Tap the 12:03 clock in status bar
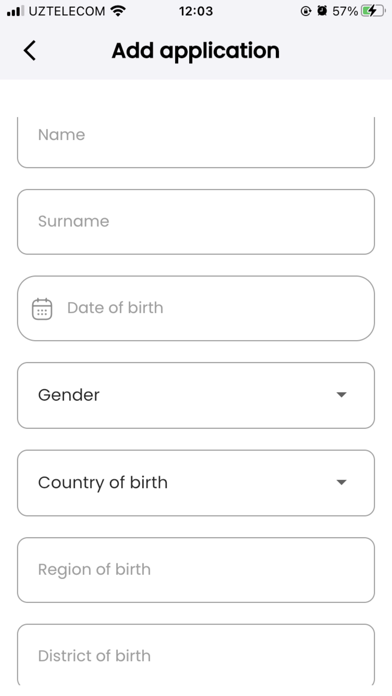Screen dimensions: 392x696 pos(196,11)
